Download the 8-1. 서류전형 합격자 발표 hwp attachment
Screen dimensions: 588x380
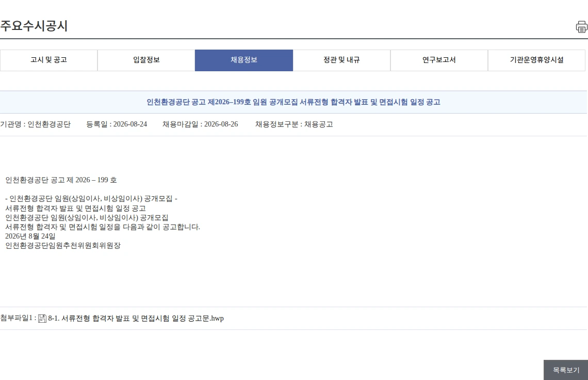click(136, 319)
